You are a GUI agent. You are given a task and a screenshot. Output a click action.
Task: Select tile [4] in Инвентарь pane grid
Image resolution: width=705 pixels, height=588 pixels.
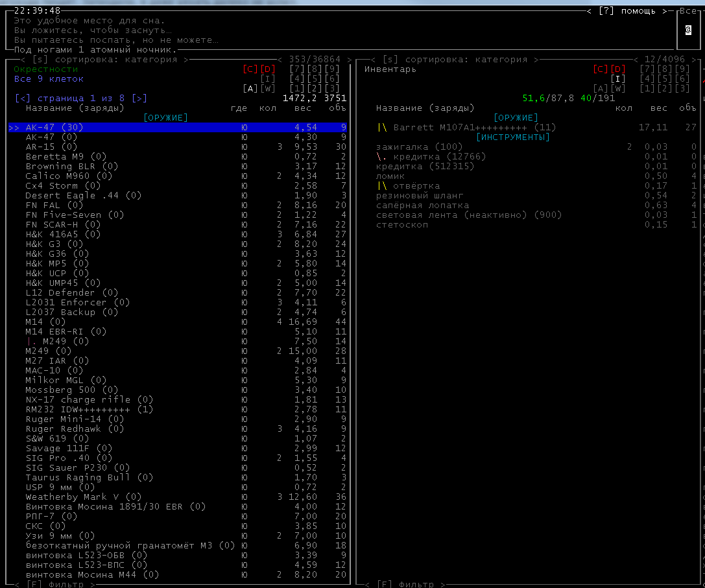pyautogui.click(x=647, y=78)
